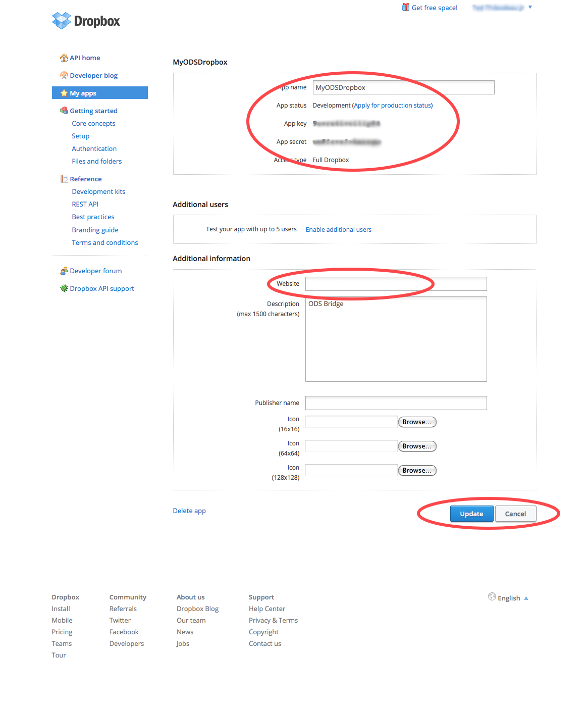Click the Reference document icon
The height and width of the screenshot is (706, 588).
click(x=64, y=179)
